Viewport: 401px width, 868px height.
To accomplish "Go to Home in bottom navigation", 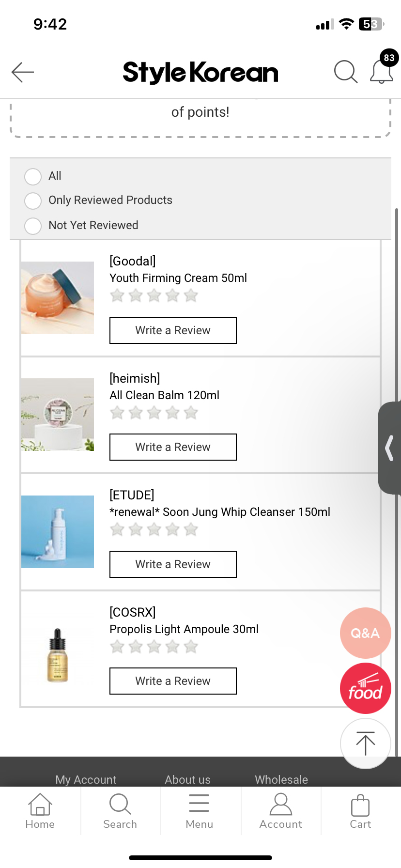I will 40,811.
